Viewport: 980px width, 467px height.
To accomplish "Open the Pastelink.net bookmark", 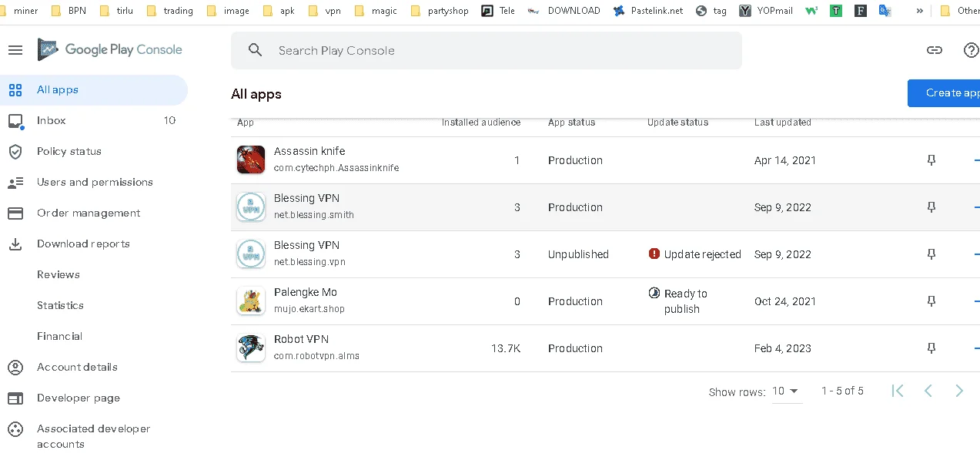I will 647,11.
